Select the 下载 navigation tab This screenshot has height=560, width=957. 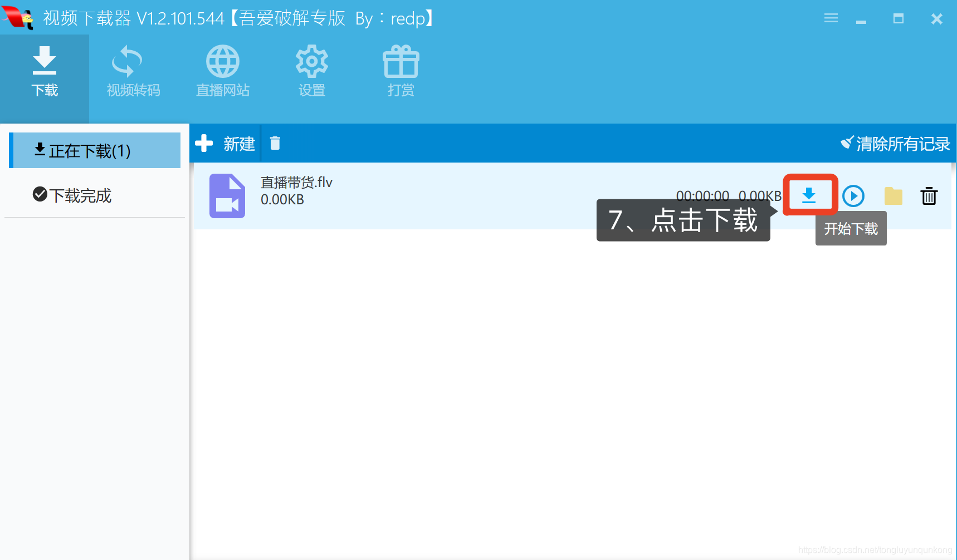45,72
